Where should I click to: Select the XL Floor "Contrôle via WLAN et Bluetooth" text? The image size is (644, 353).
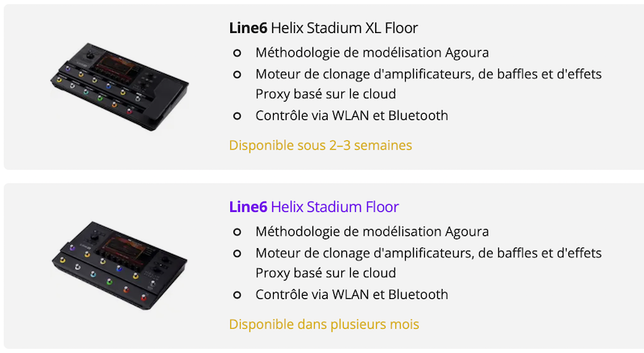pyautogui.click(x=352, y=115)
